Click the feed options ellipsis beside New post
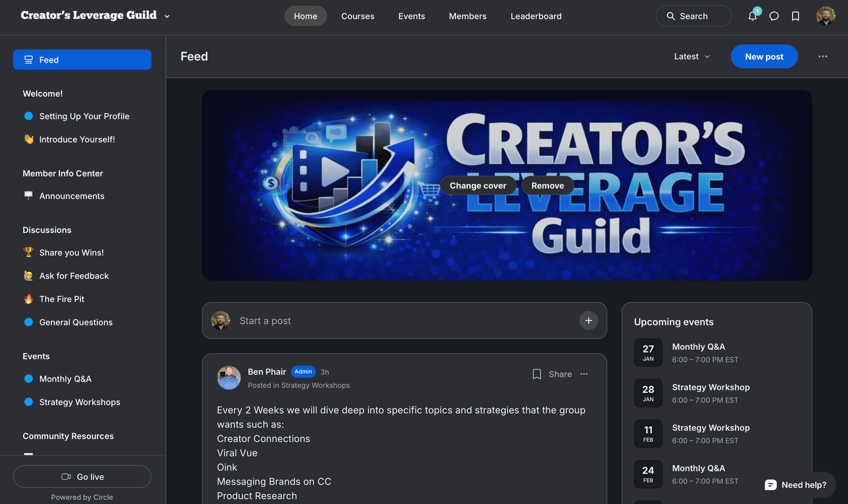848x504 pixels. pyautogui.click(x=823, y=57)
